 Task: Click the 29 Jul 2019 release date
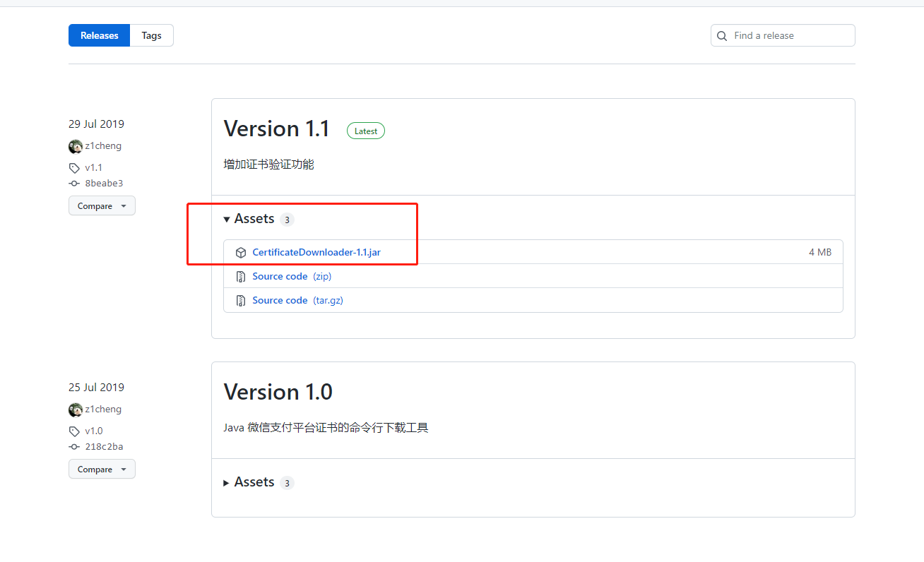(96, 124)
